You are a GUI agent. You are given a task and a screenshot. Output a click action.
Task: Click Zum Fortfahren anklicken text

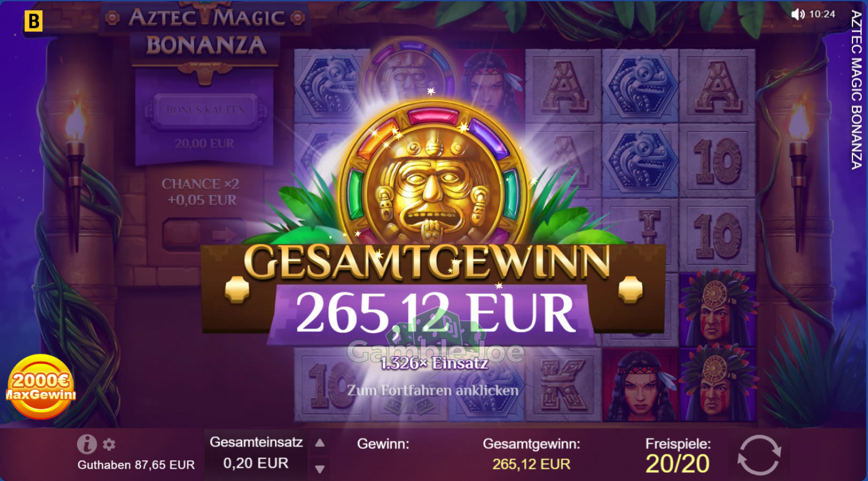coord(433,391)
